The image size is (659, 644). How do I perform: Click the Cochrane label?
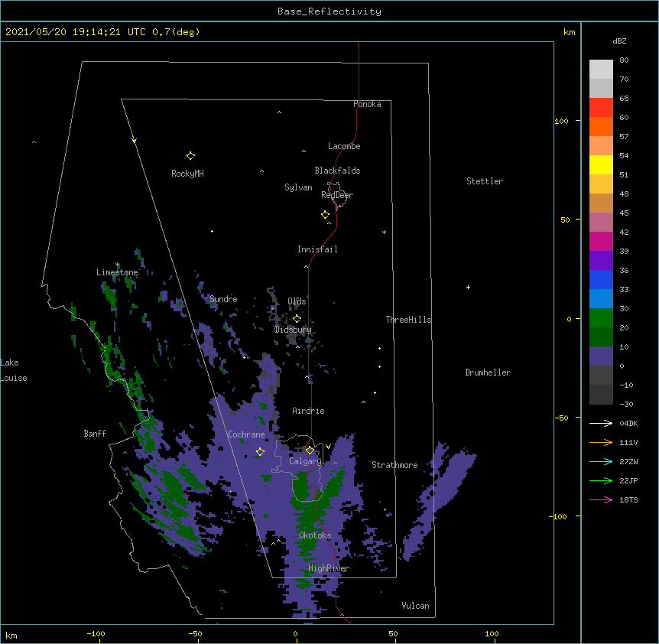tap(246, 434)
